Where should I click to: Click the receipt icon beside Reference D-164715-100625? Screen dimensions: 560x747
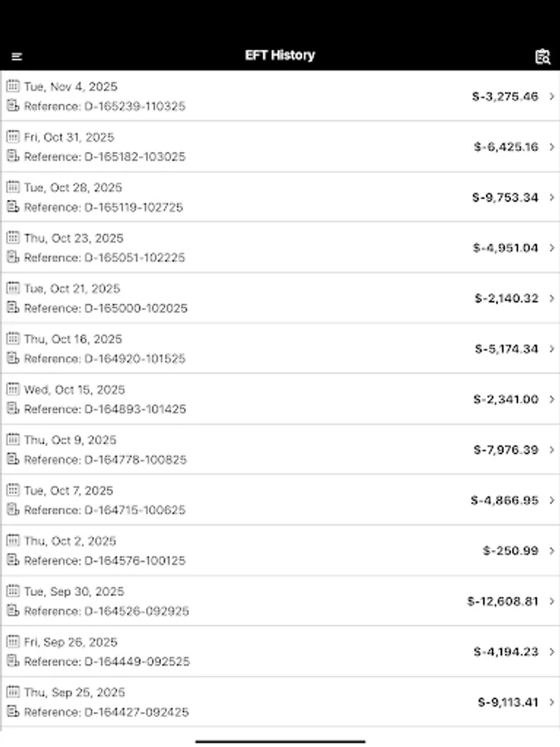tap(12, 510)
